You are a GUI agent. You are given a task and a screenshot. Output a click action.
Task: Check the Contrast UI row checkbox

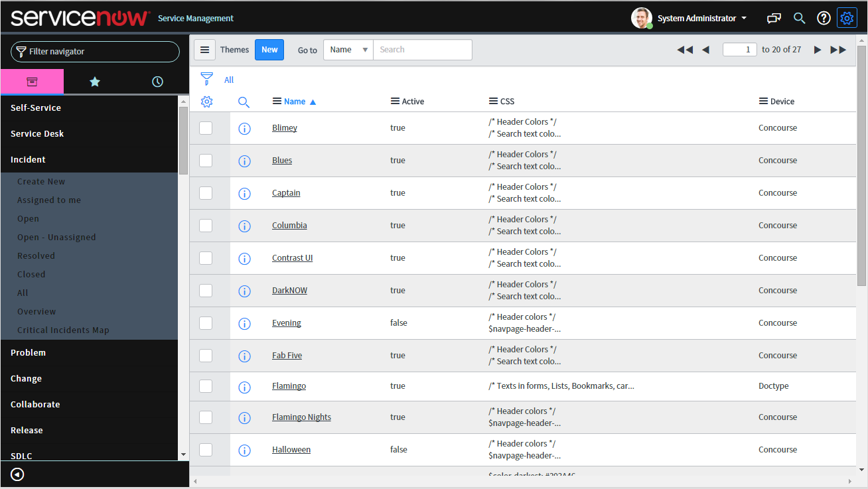pyautogui.click(x=206, y=258)
